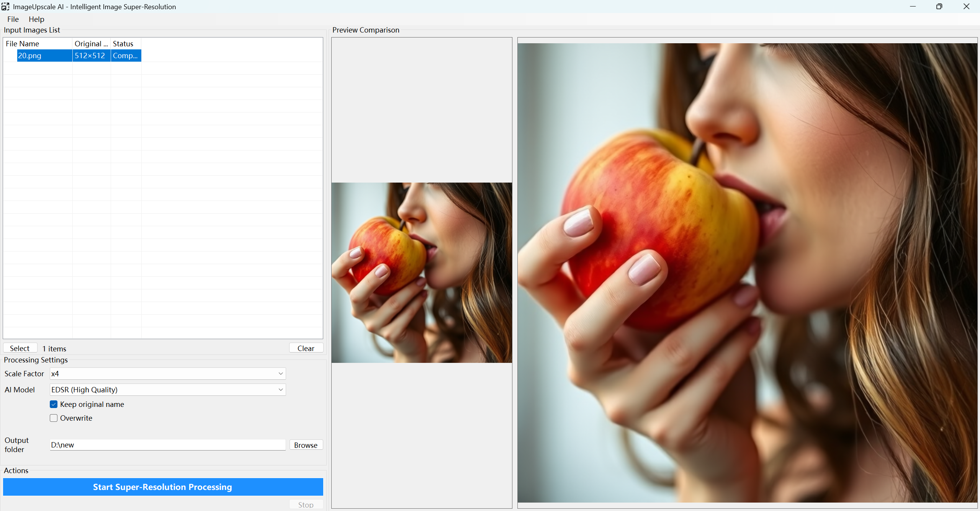Select the 20.png row in the images list

[44, 56]
